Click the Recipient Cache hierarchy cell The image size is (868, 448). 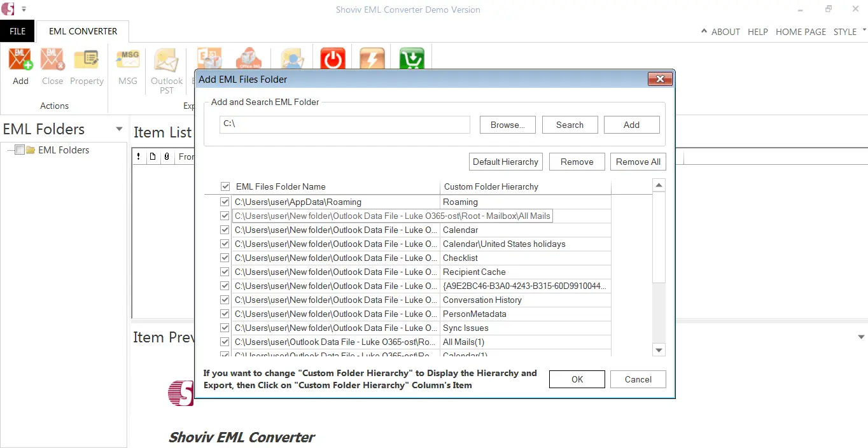pos(526,272)
